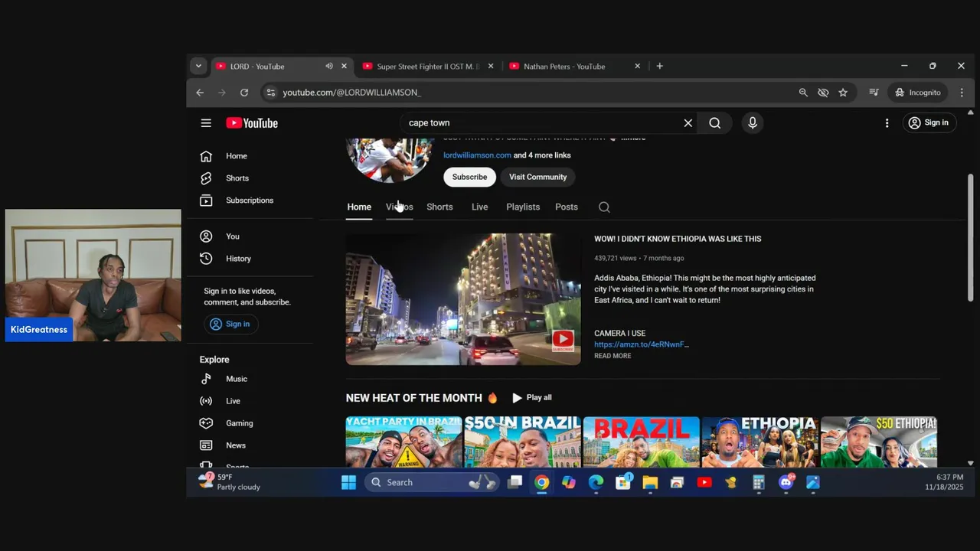The width and height of the screenshot is (980, 551).
Task: Click the magnifier search button
Action: (714, 123)
